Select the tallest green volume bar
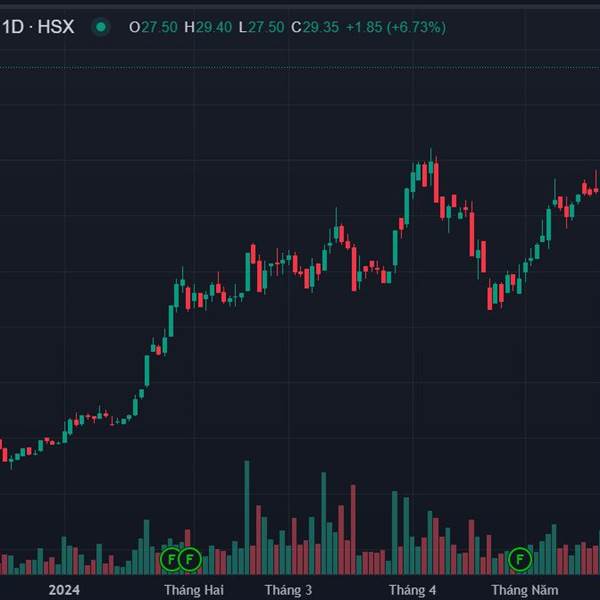This screenshot has width=600, height=600. tap(247, 517)
